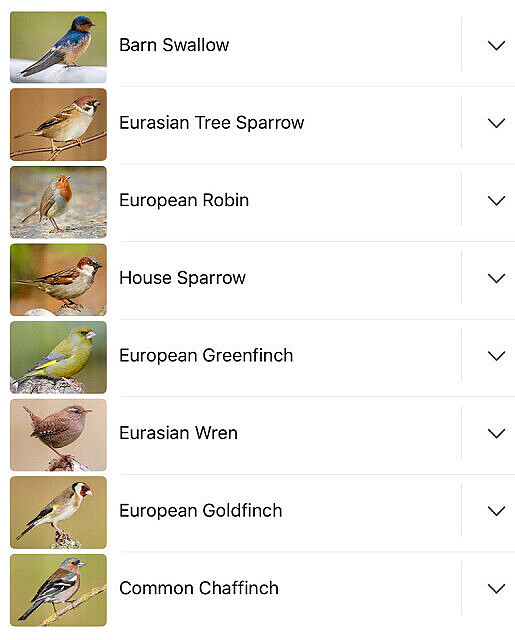515x640 pixels.
Task: Open the Eurasian Tree Sparrow photo
Action: click(58, 124)
